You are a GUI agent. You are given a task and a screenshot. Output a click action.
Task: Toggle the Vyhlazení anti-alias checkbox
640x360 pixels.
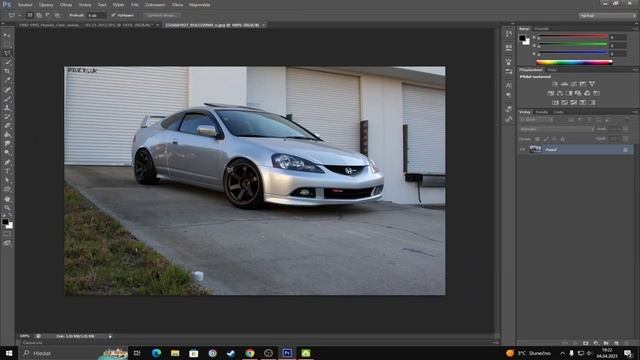(113, 15)
